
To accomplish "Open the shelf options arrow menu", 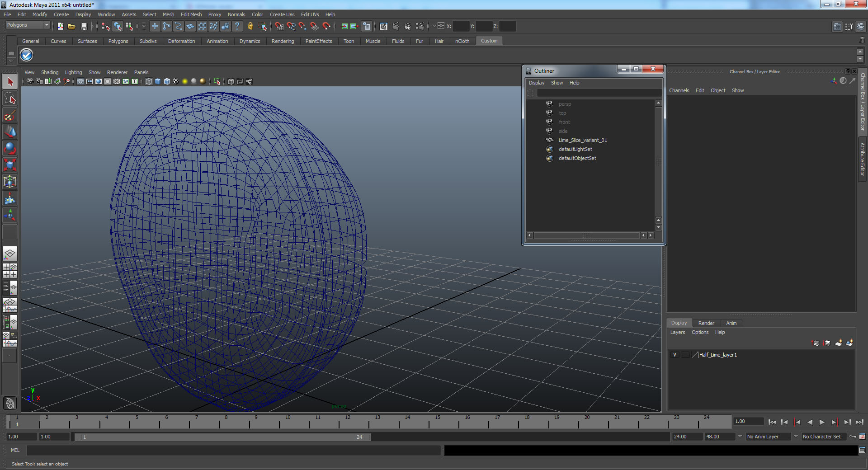I will coord(11,61).
